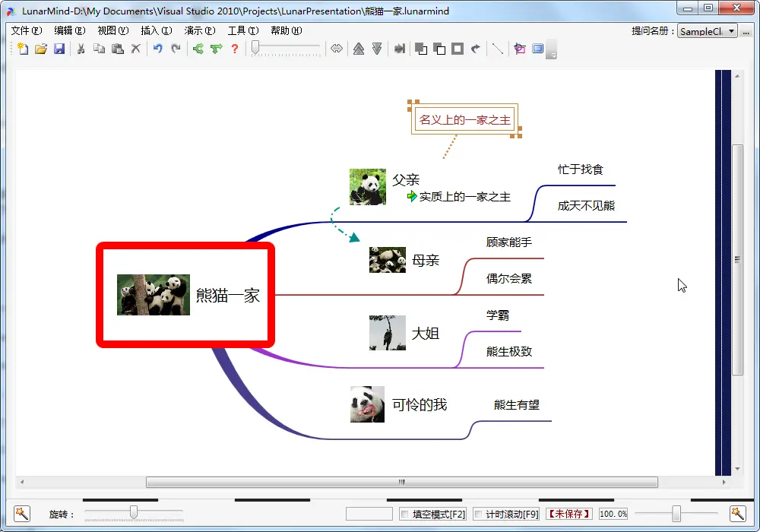This screenshot has height=532, width=760.
Task: Undo with the blue arrow icon
Action: click(157, 49)
